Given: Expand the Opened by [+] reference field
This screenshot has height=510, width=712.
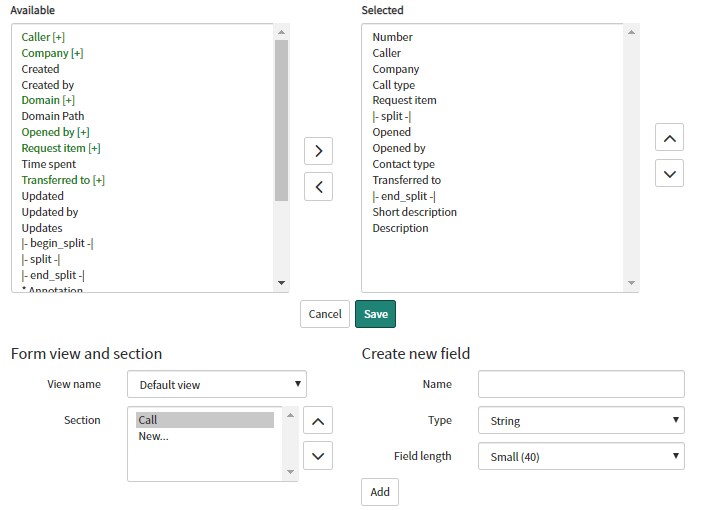Looking at the screenshot, I should click(x=55, y=132).
